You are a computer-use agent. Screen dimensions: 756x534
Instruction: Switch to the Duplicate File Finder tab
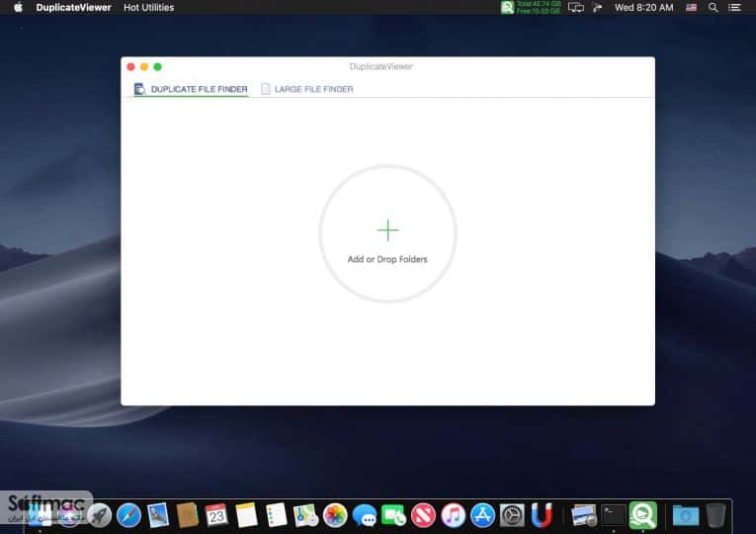click(191, 89)
